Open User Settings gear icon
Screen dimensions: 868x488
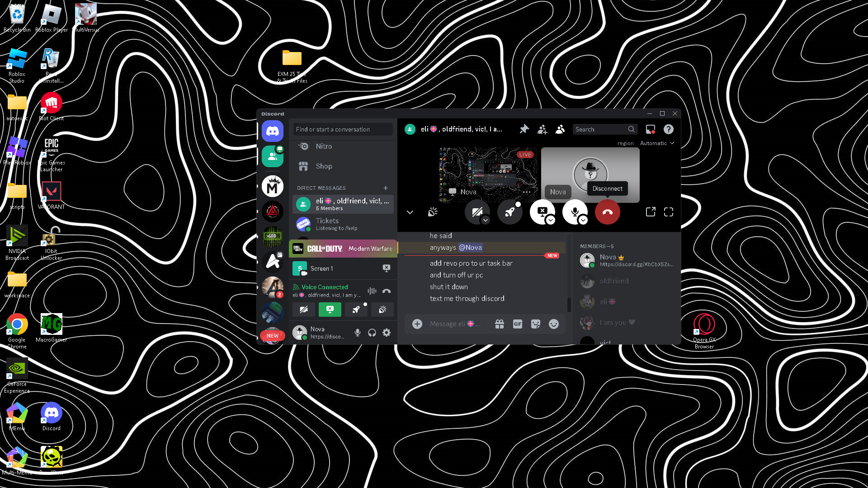point(386,333)
